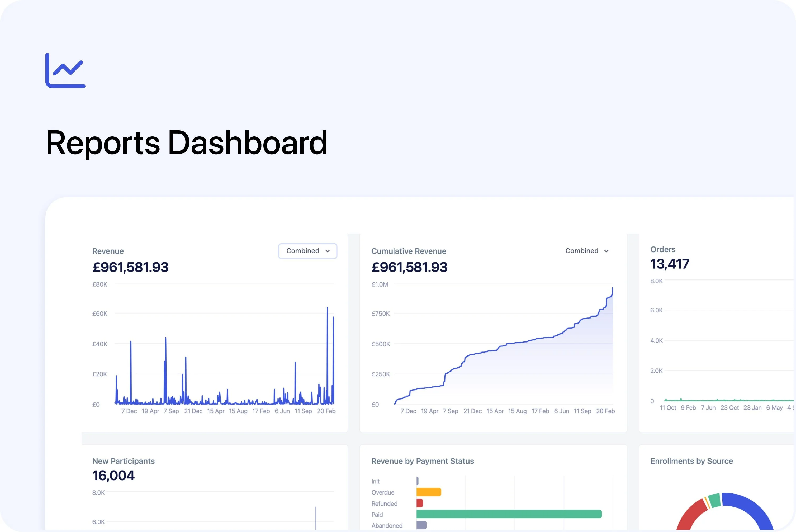Click the Overdue payment status label
Screen dimensions: 796x532
coord(383,492)
